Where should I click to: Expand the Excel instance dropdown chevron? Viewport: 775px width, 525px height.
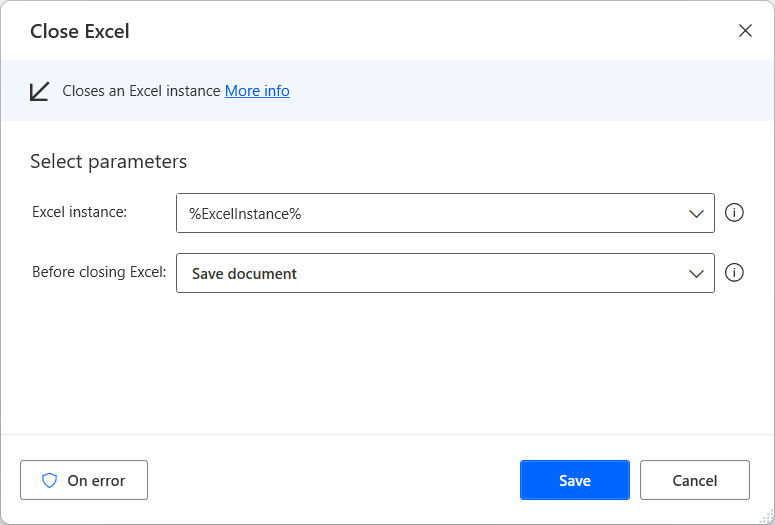pos(696,213)
